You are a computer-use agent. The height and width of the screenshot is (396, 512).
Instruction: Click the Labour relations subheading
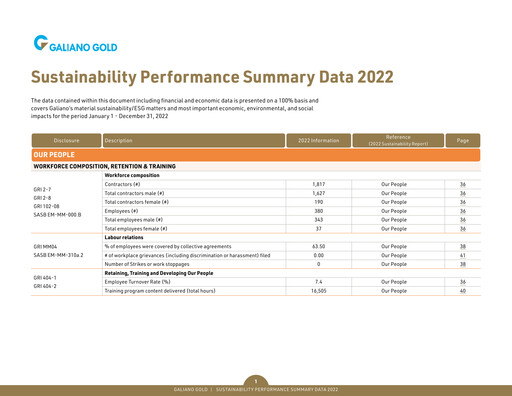tap(124, 237)
